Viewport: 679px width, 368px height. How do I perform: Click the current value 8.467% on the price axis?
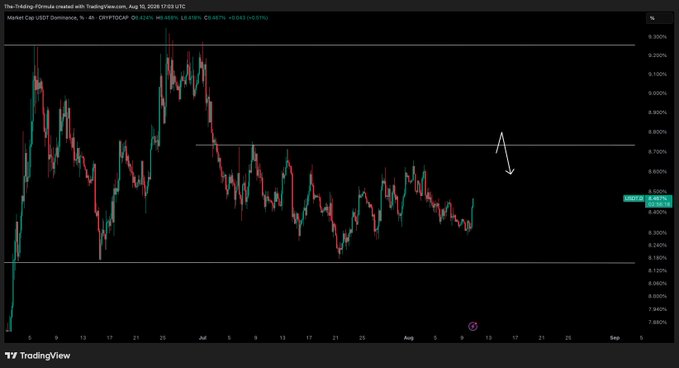coord(658,198)
